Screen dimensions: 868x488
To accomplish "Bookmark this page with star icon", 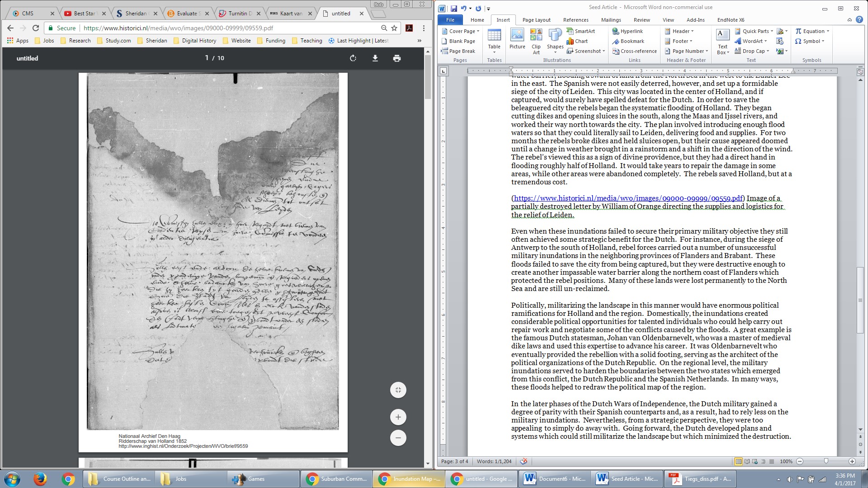I will pos(394,28).
